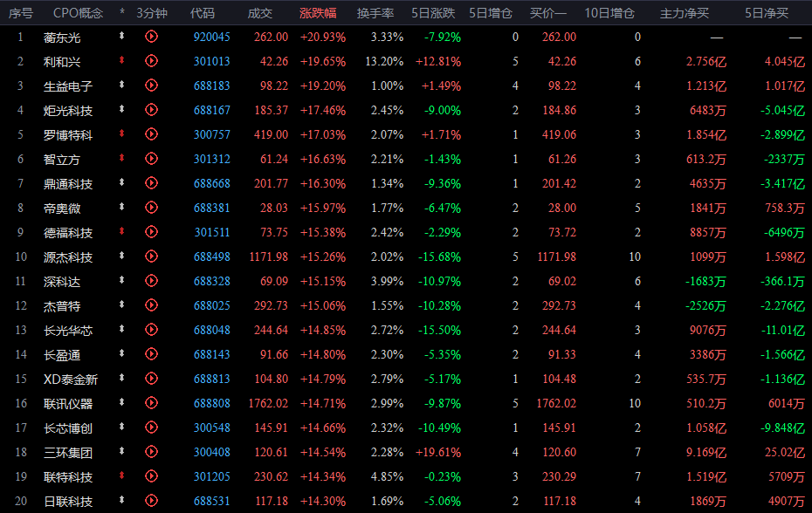Sort by 5日增仓 column header
This screenshot has height=513, width=812.
point(491,13)
